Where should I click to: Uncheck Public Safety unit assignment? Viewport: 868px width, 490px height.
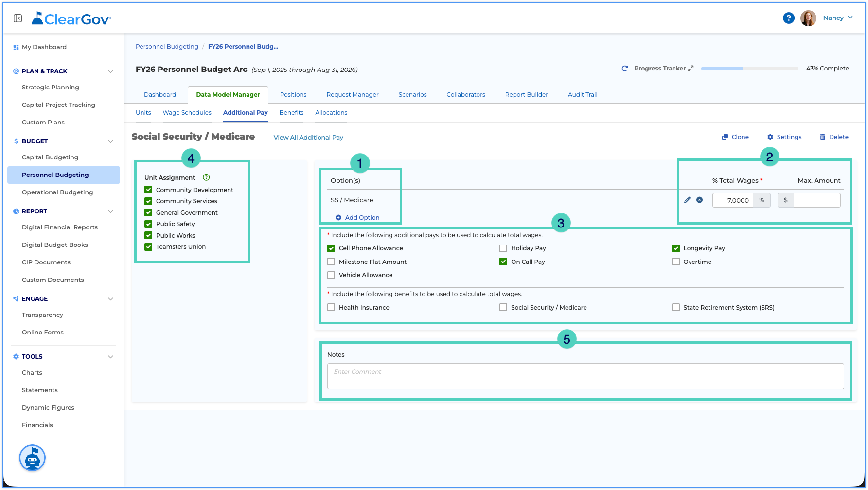pos(148,224)
